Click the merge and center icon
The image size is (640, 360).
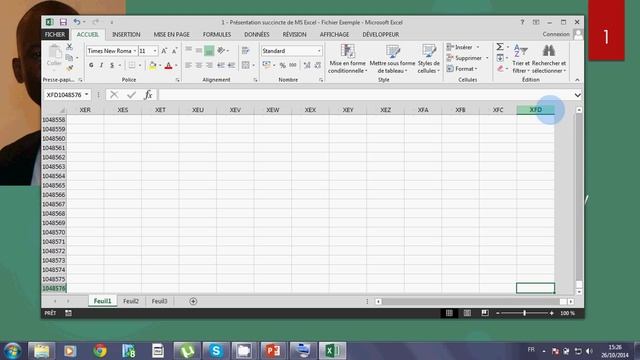tap(245, 65)
